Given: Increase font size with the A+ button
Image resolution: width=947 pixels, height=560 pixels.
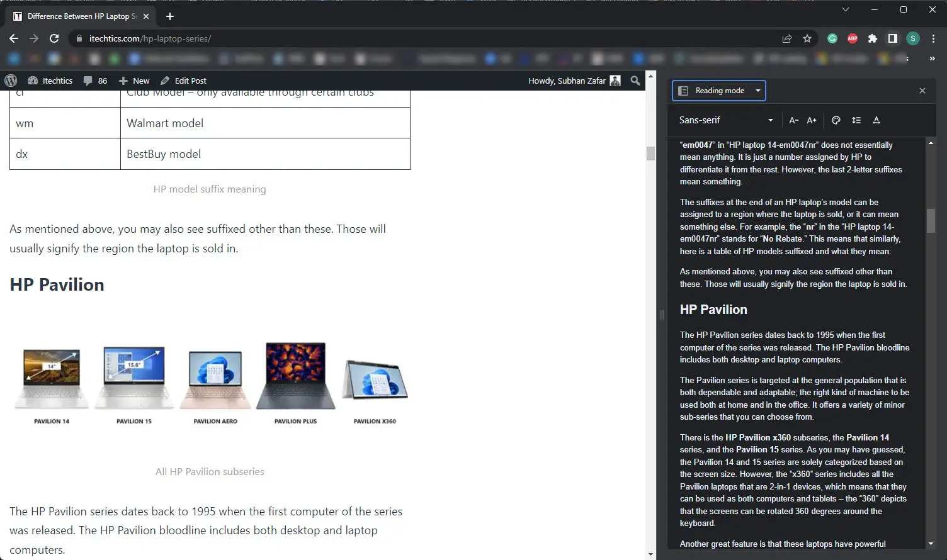Looking at the screenshot, I should click(x=812, y=120).
